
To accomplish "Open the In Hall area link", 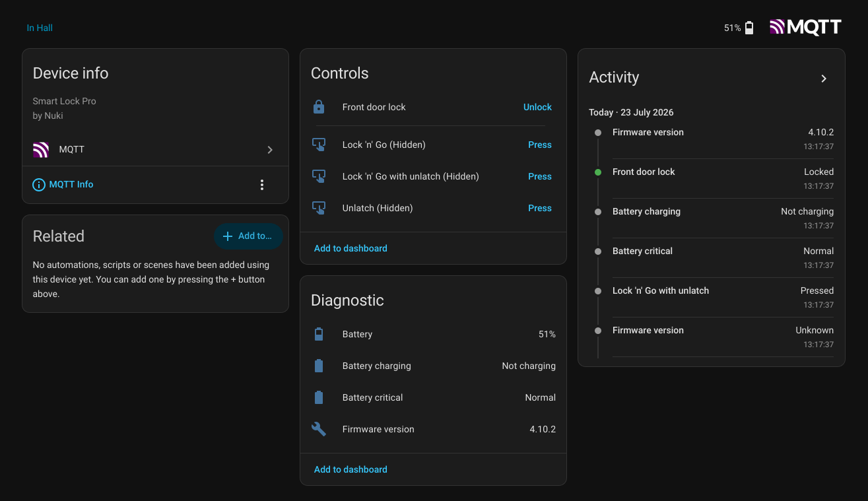I will [x=40, y=28].
